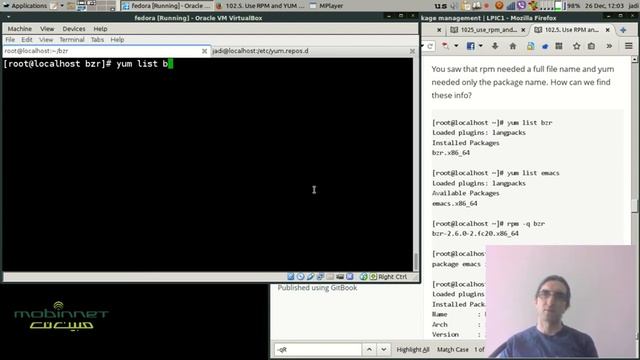Switch to 102.5. Use RPM and YUM taskbar window
The image size is (640, 360).
pos(260,6)
